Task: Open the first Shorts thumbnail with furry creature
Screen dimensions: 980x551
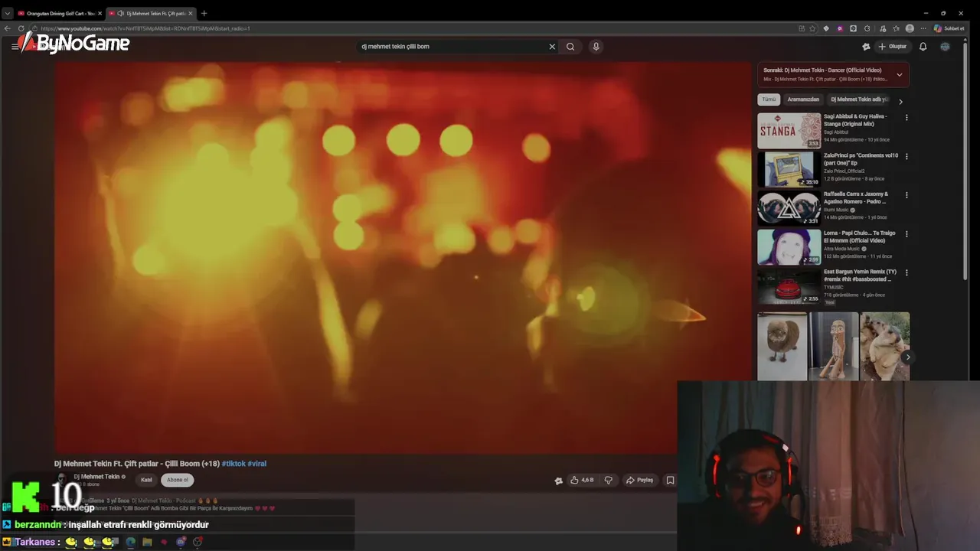Action: [782, 346]
